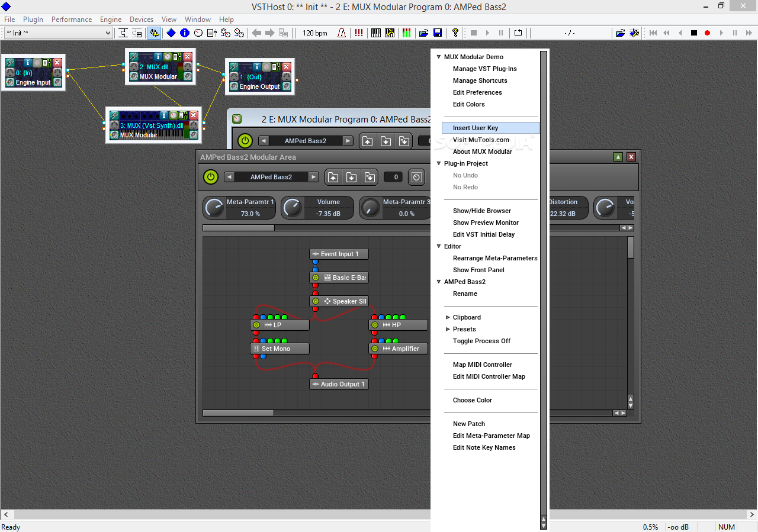
Task: Select Manage VST Plug-Ins menu entry
Action: 485,69
